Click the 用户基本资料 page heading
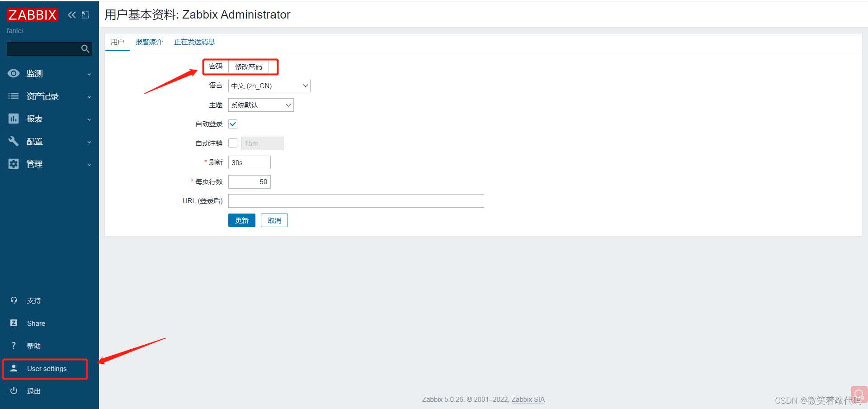Image resolution: width=868 pixels, height=409 pixels. click(198, 14)
